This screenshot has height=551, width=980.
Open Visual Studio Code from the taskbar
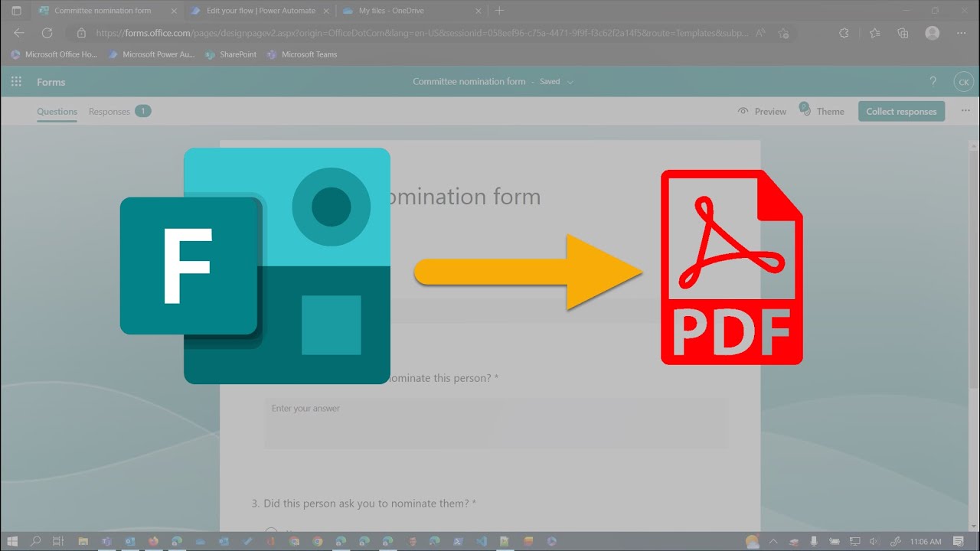click(x=481, y=541)
